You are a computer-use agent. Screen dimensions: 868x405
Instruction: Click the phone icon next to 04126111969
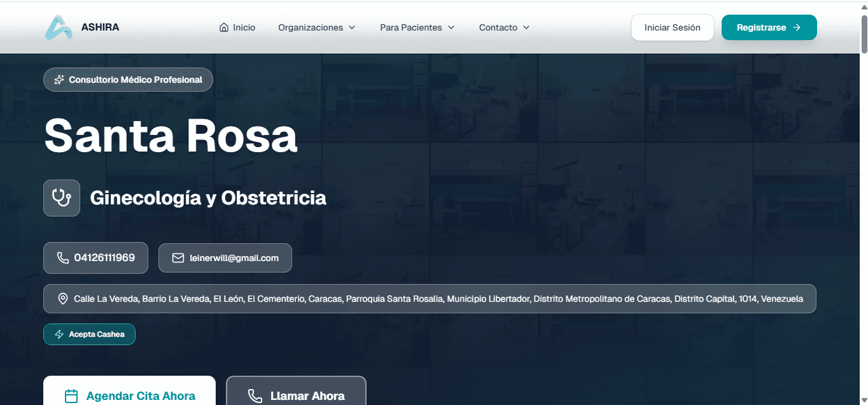pos(62,257)
